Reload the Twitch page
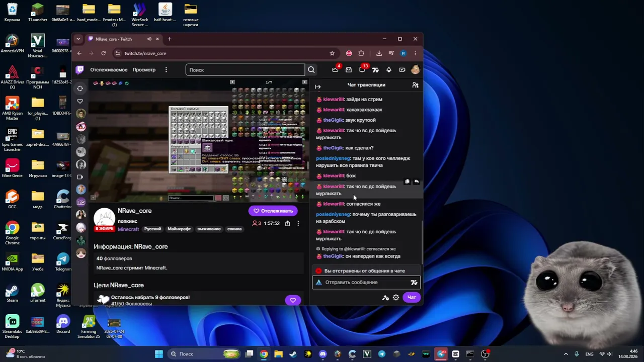The image size is (644, 362). [x=103, y=53]
